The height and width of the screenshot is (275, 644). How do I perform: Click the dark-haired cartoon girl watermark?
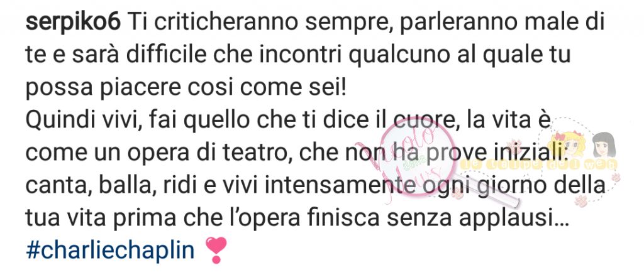tap(603, 144)
